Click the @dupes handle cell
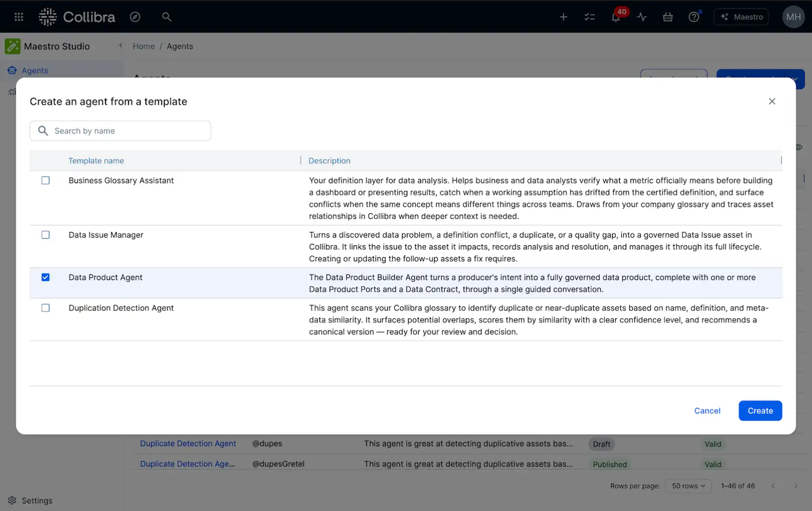812x511 pixels. tap(267, 444)
